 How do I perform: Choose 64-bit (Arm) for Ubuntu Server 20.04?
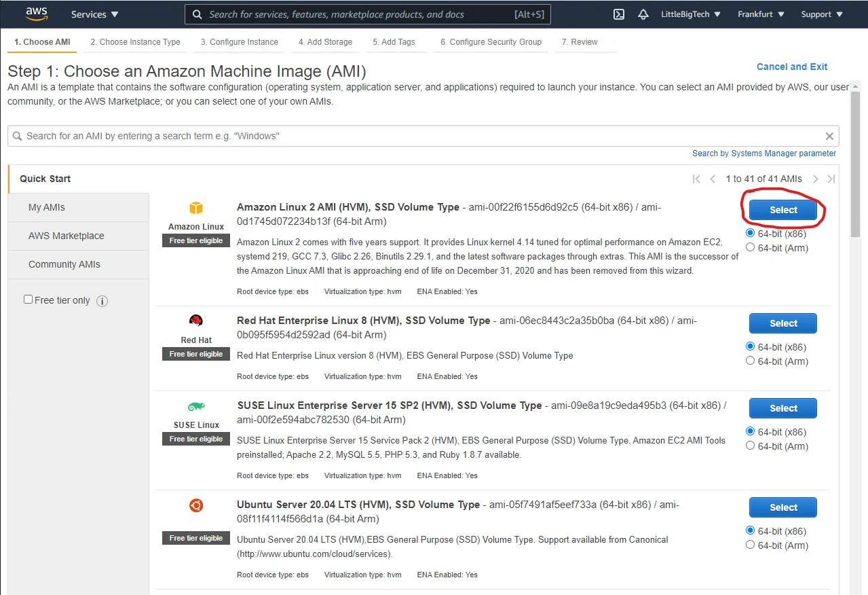pyautogui.click(x=750, y=545)
